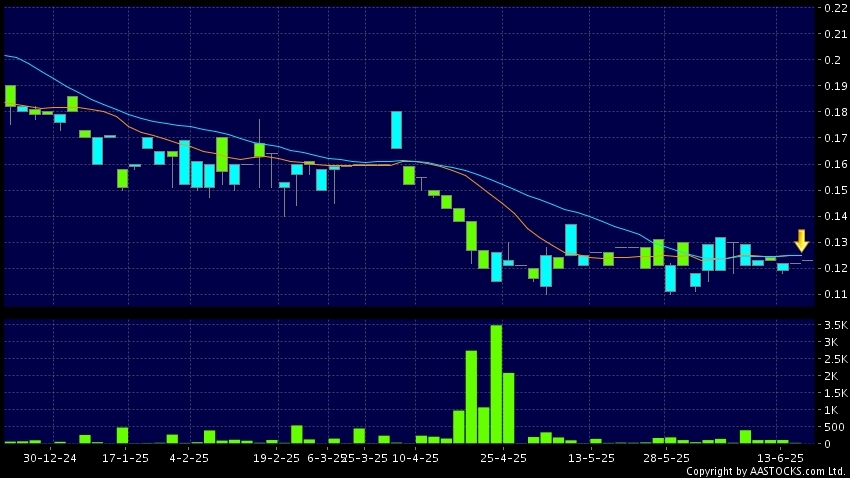Click the 0.13 price axis label
The height and width of the screenshot is (478, 850).
click(x=835, y=242)
